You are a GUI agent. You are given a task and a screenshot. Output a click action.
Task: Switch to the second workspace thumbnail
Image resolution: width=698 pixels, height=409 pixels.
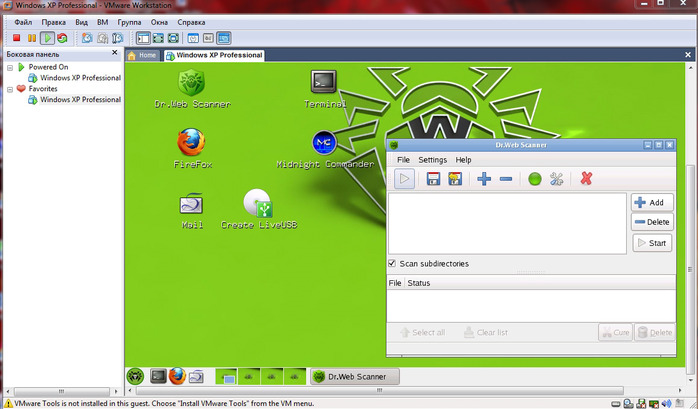[249, 377]
